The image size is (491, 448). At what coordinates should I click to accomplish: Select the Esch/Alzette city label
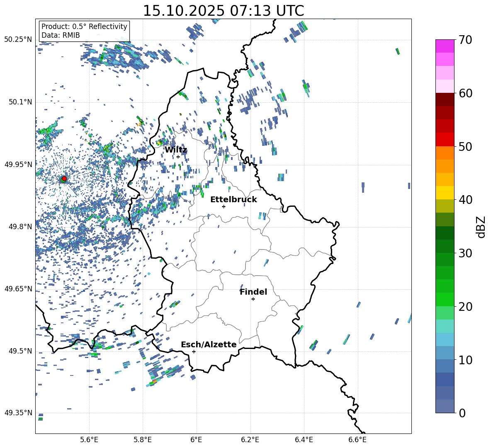coord(209,344)
